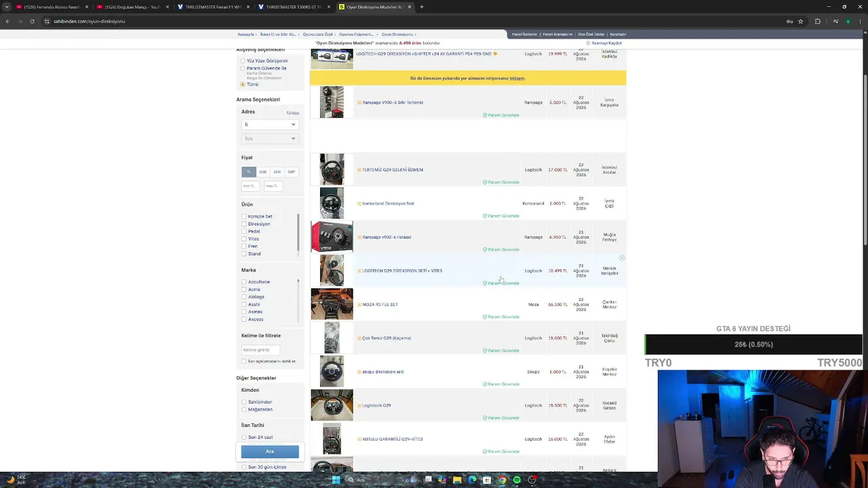This screenshot has height=488, width=868.
Task: Open a new browser tab
Action: (422, 7)
